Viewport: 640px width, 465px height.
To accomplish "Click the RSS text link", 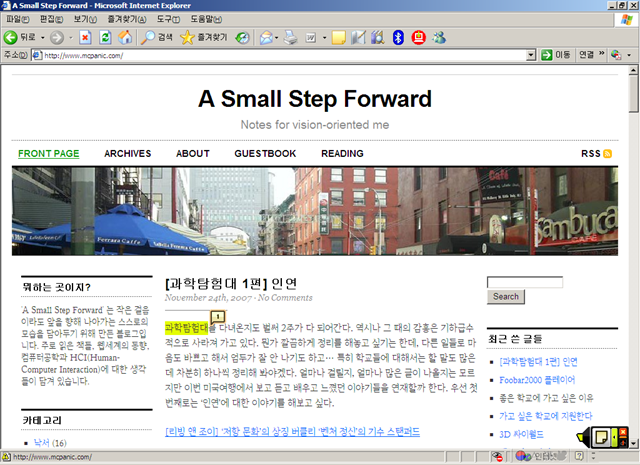I will coord(591,154).
